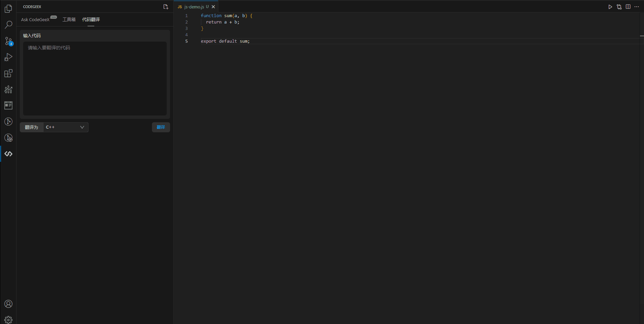
Task: Click line number 4 in the gutter
Action: 186,35
